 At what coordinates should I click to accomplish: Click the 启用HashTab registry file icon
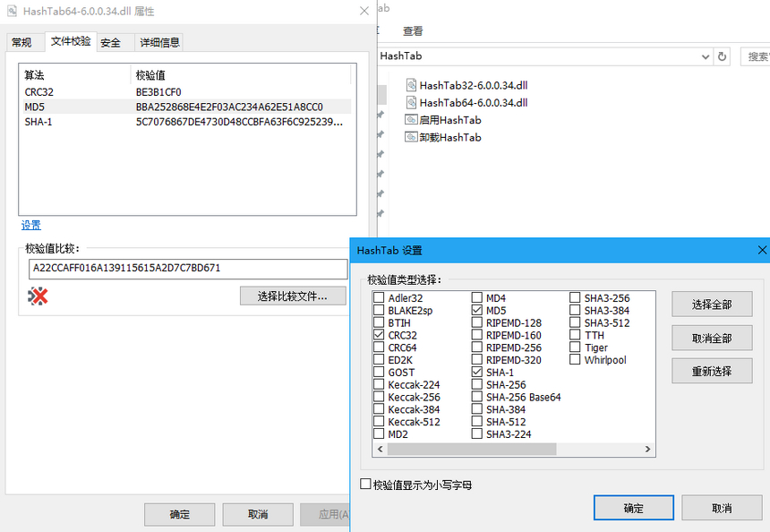[x=411, y=119]
